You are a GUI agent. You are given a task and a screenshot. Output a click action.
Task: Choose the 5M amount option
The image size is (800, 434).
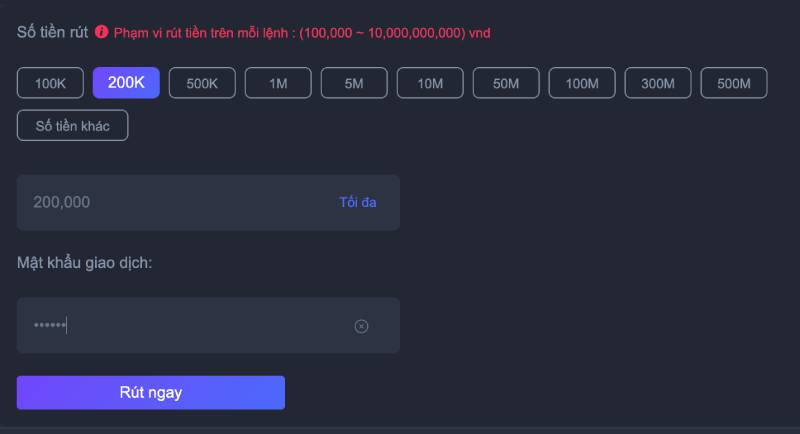pos(354,83)
